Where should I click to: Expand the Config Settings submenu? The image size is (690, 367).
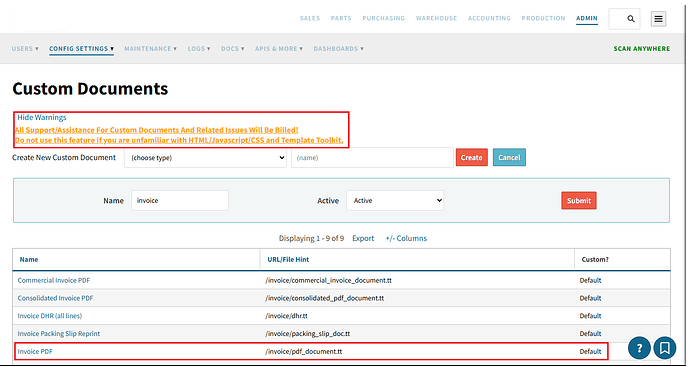point(81,49)
